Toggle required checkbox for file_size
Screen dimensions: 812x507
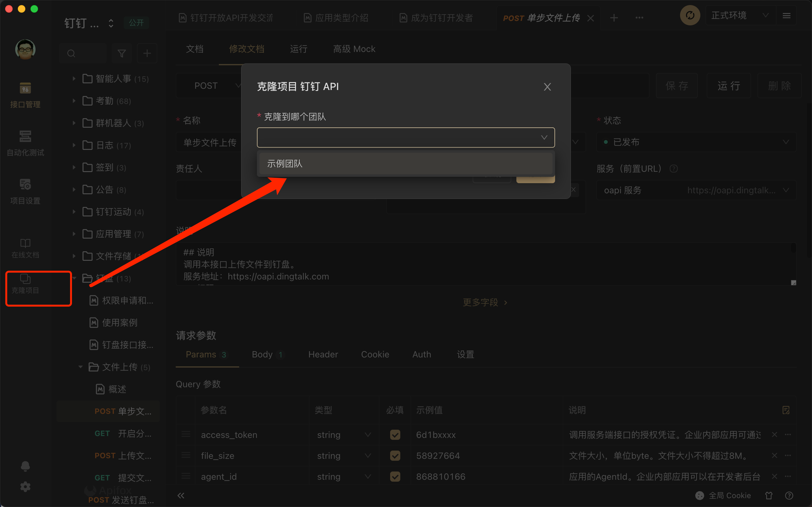tap(395, 455)
